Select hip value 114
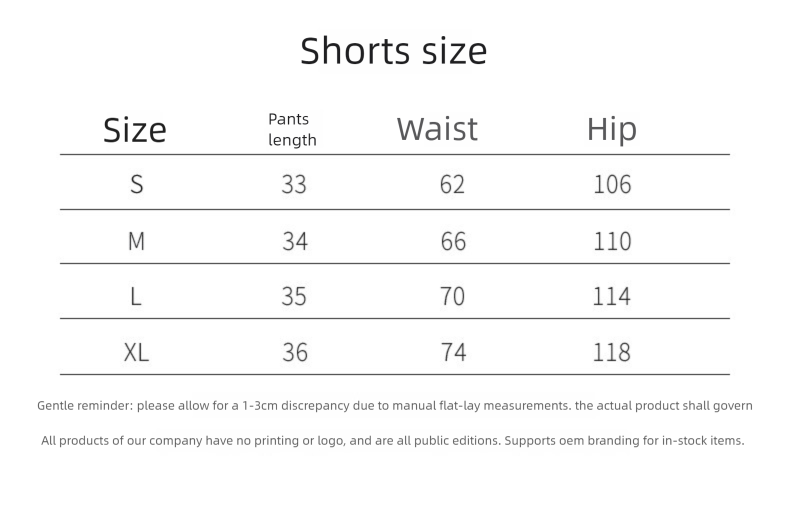Image resolution: width=790 pixels, height=529 pixels. (x=612, y=296)
